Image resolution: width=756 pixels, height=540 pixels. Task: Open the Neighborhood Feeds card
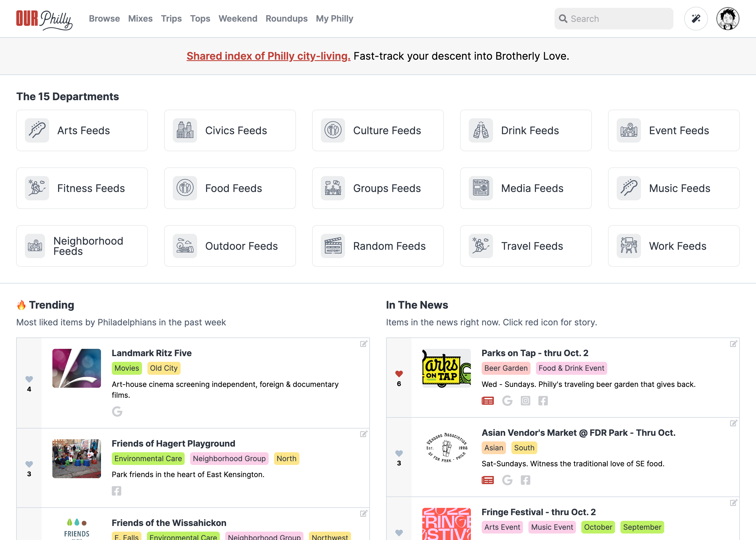pyautogui.click(x=82, y=246)
